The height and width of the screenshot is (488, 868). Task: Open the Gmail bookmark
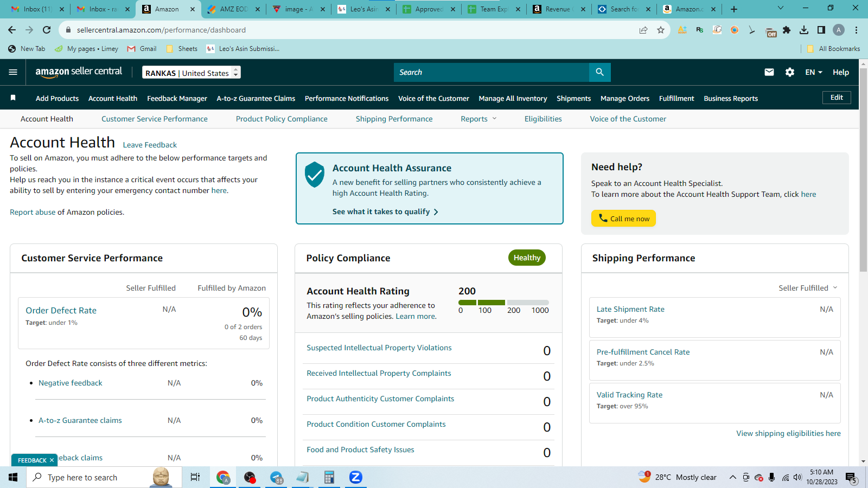142,49
